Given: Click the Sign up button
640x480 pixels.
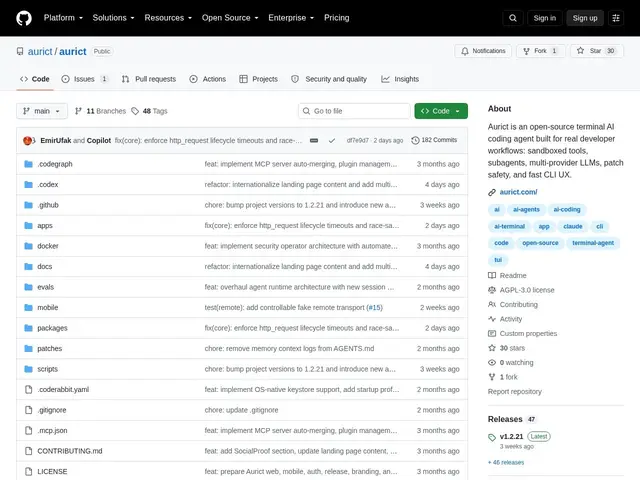Looking at the screenshot, I should point(584,18).
